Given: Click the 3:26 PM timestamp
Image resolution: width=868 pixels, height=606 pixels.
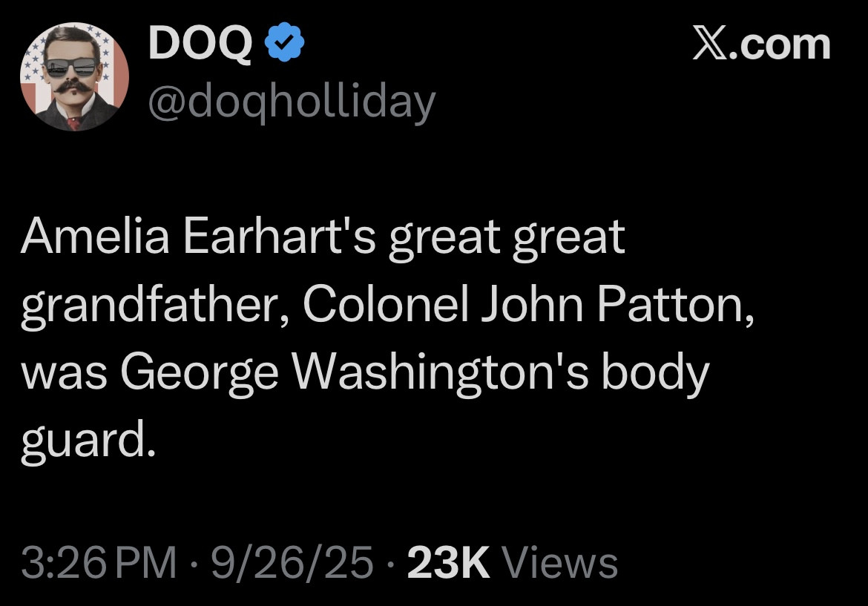Looking at the screenshot, I should [x=99, y=562].
